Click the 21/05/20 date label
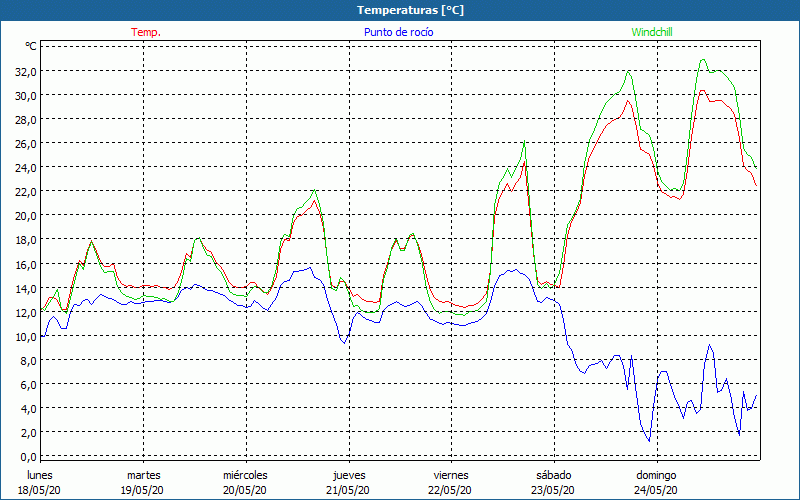The image size is (800, 500). pos(348,490)
